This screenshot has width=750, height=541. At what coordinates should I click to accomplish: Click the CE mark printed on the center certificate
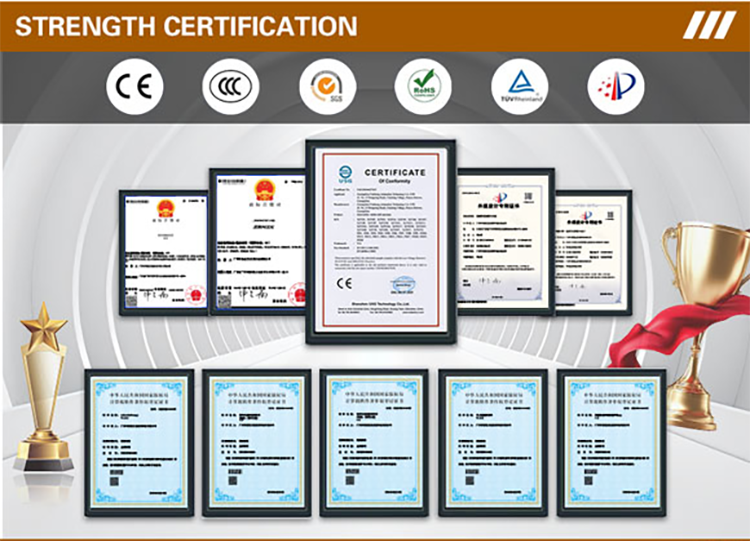click(x=344, y=283)
